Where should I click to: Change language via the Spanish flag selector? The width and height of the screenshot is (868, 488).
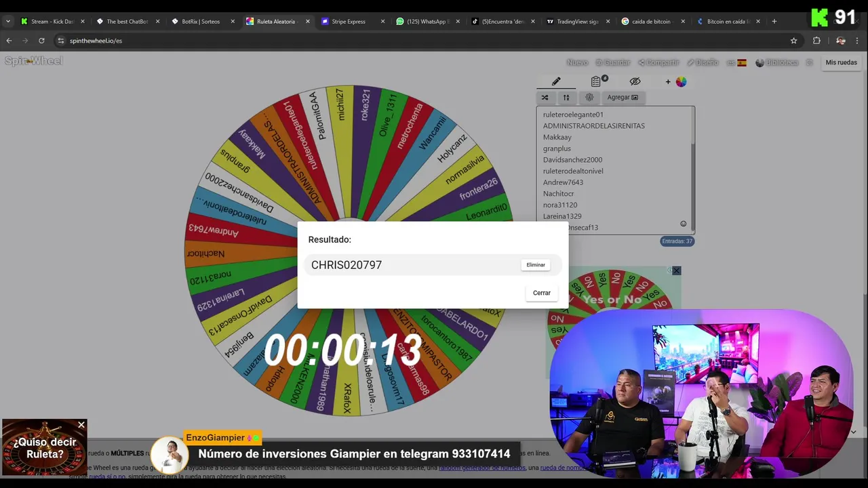737,62
